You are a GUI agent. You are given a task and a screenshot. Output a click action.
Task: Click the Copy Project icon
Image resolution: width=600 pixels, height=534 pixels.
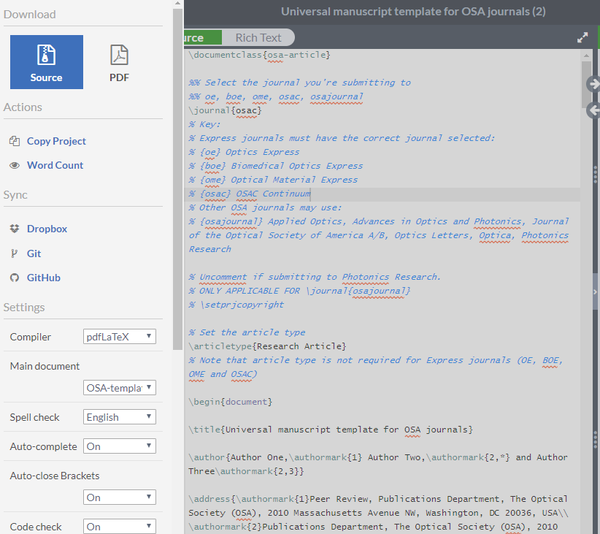[15, 141]
